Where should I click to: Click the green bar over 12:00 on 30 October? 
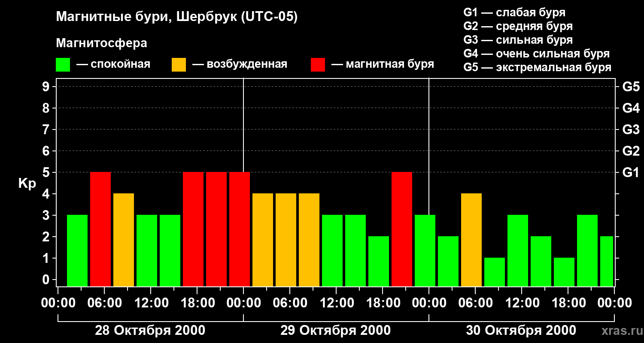[518, 250]
